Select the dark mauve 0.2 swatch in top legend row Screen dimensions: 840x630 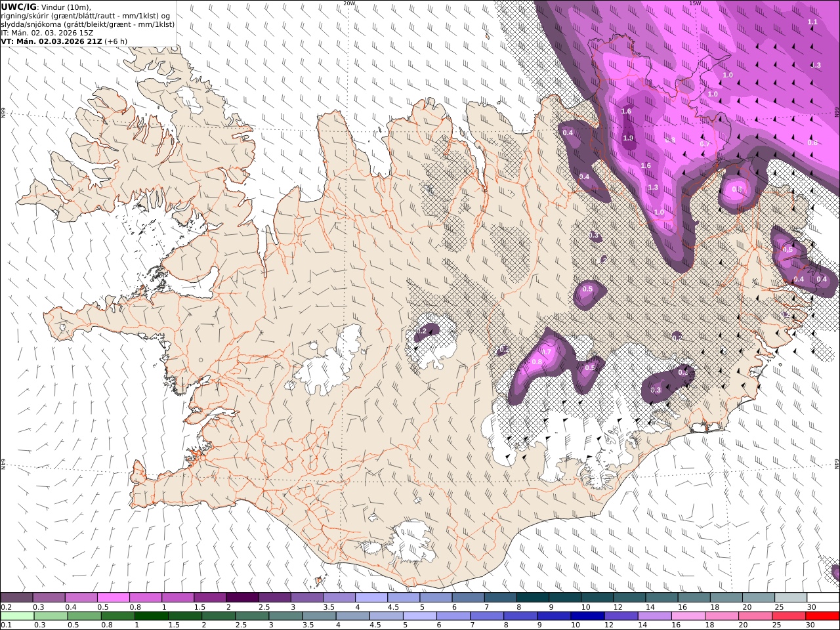16,597
